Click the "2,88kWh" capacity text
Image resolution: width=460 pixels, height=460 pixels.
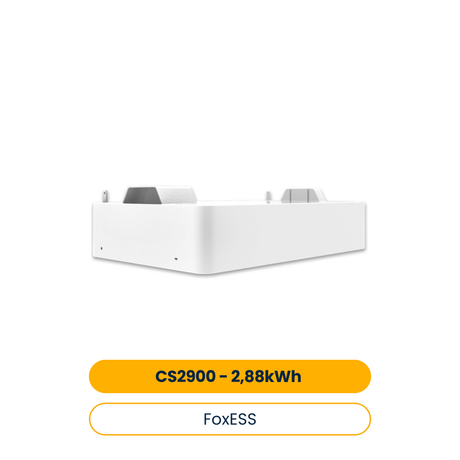coord(266,376)
